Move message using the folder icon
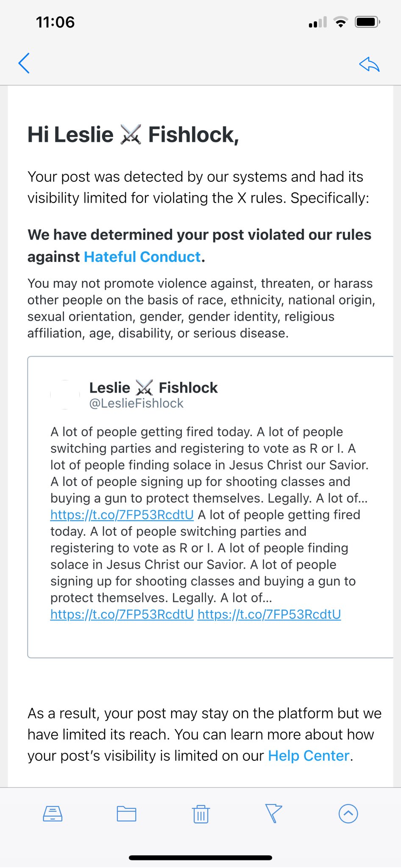Viewport: 401px width, 868px height. pos(126,813)
